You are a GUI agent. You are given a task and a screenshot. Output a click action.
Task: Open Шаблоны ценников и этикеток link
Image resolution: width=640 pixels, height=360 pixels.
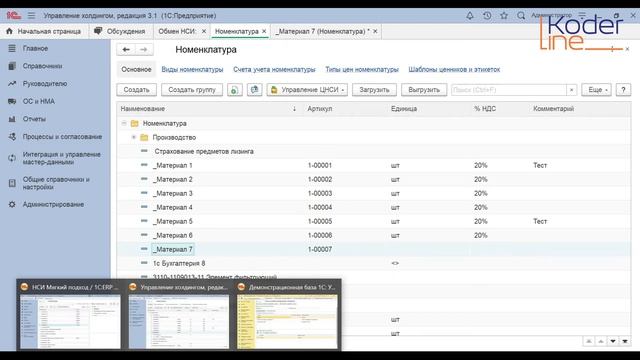[454, 69]
